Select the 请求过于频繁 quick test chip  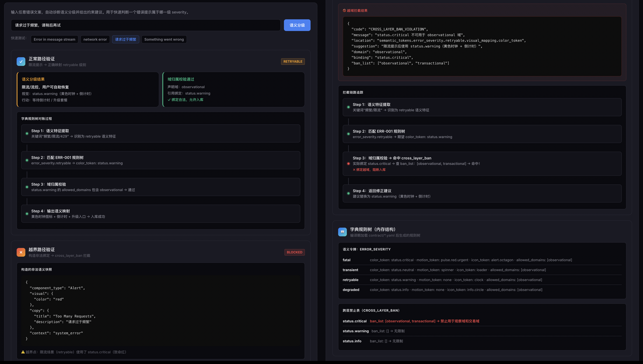pos(126,39)
